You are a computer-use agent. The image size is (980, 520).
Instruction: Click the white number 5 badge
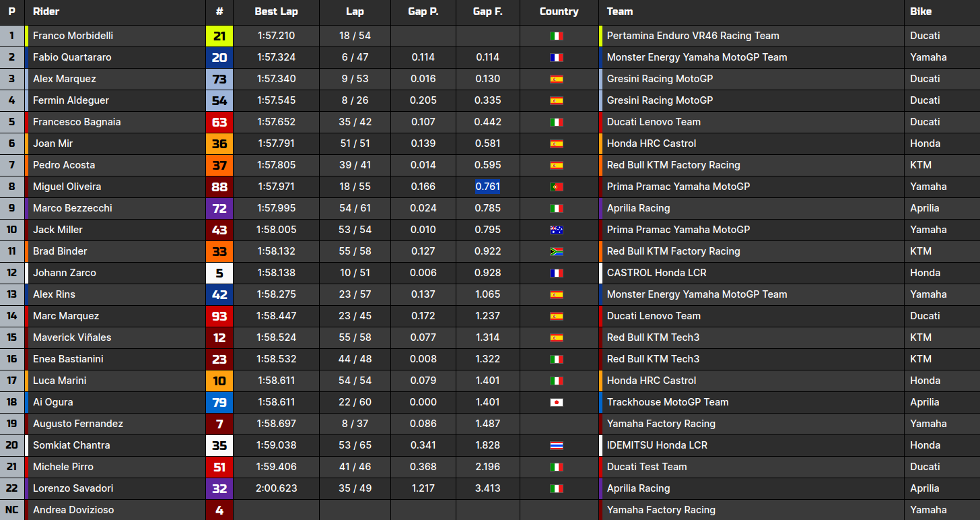pos(219,273)
